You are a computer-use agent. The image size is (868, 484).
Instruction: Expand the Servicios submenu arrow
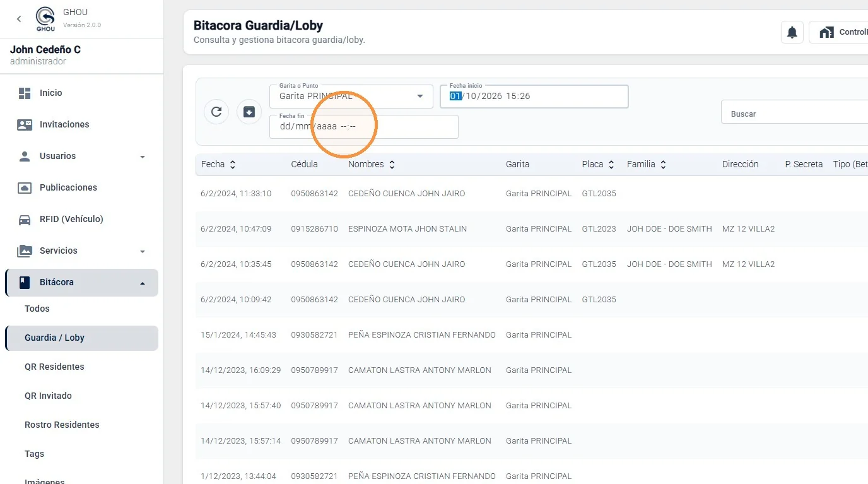pos(143,251)
